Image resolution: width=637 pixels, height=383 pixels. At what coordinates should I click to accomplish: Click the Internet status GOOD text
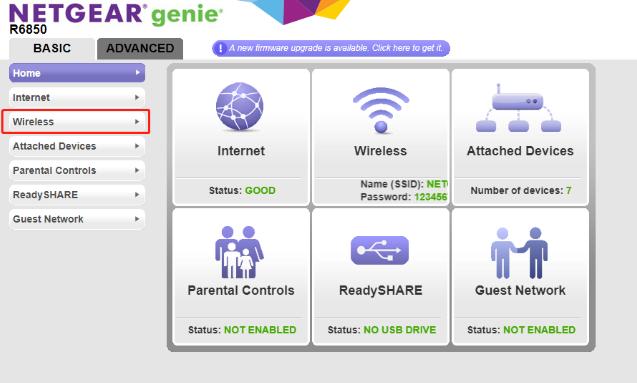(260, 190)
